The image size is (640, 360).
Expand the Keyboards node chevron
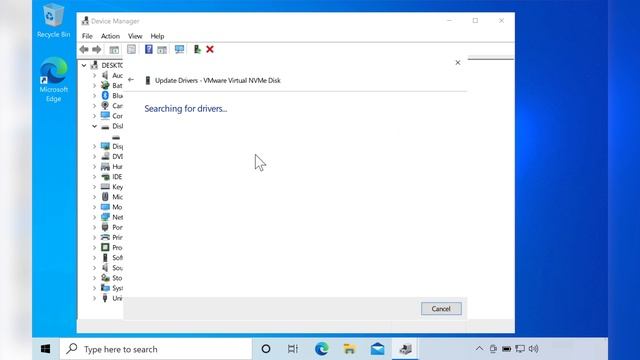point(94,187)
